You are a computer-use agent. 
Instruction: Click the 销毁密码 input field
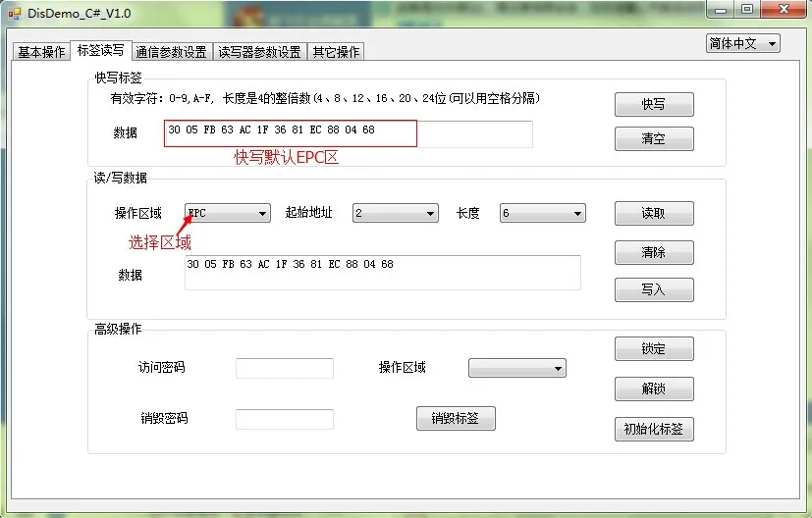(285, 419)
